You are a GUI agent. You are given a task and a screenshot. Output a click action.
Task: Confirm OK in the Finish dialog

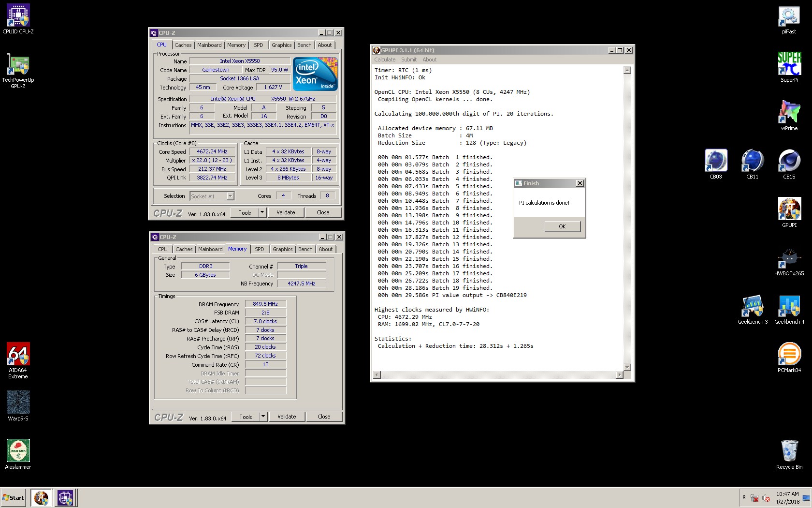[x=562, y=226]
